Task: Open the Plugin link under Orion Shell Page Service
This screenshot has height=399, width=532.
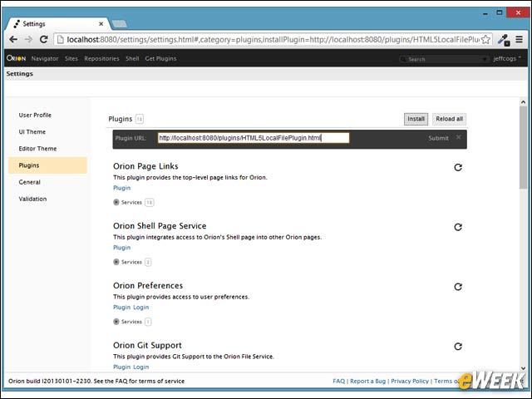Action: click(122, 248)
